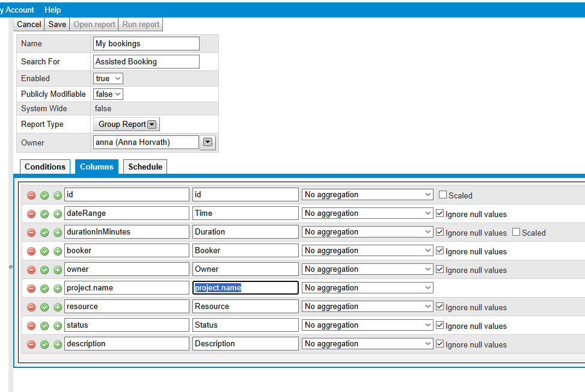This screenshot has width=585, height=392.
Task: Switch to the Schedule tab
Action: (x=145, y=167)
